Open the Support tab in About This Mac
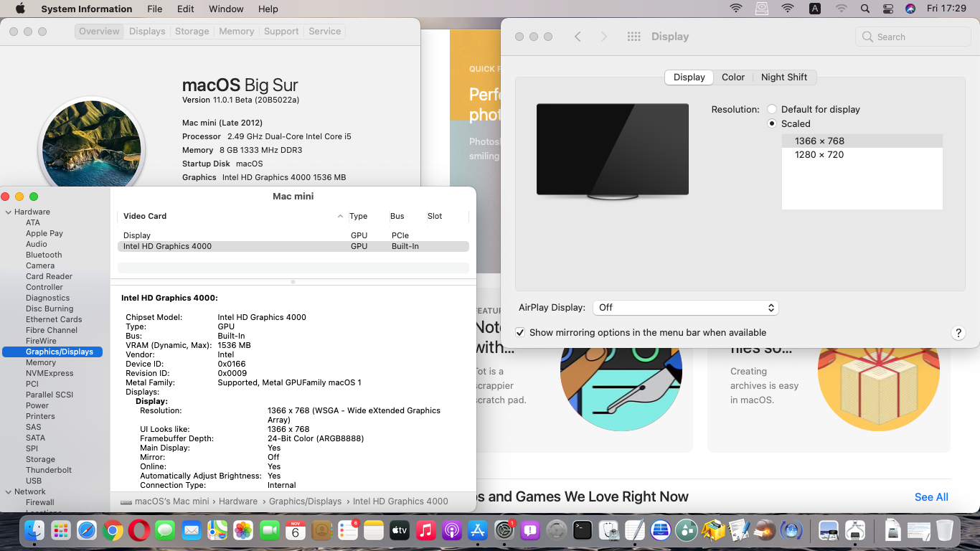Screen dimensions: 980x551 [281, 32]
